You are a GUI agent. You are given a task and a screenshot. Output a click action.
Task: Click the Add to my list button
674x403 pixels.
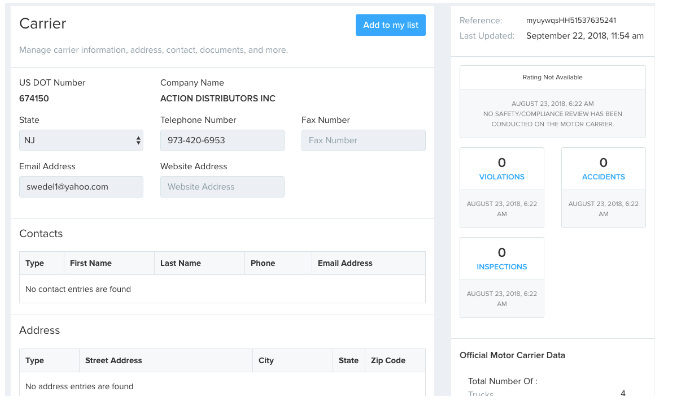(390, 25)
